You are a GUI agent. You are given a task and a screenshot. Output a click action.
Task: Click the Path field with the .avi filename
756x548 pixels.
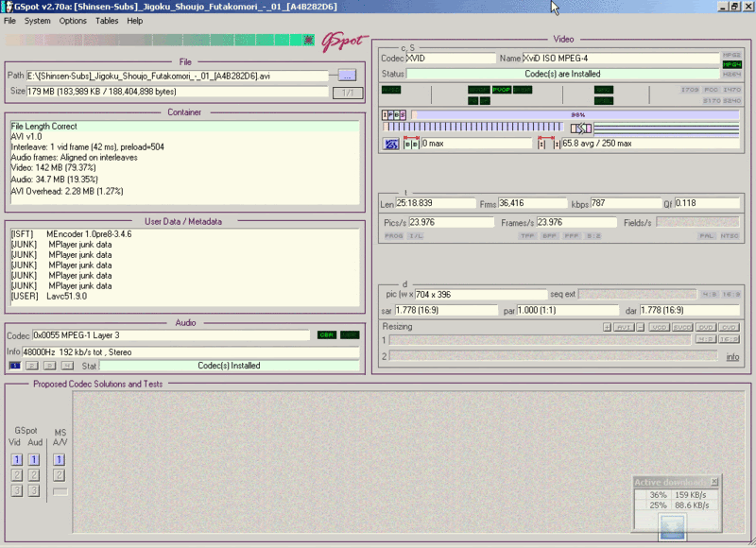178,76
